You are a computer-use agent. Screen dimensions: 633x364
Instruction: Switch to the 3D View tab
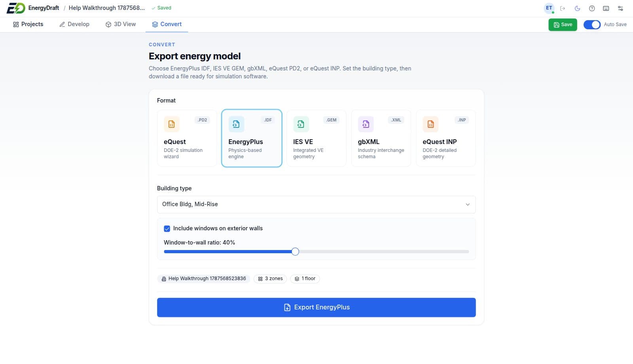click(121, 24)
